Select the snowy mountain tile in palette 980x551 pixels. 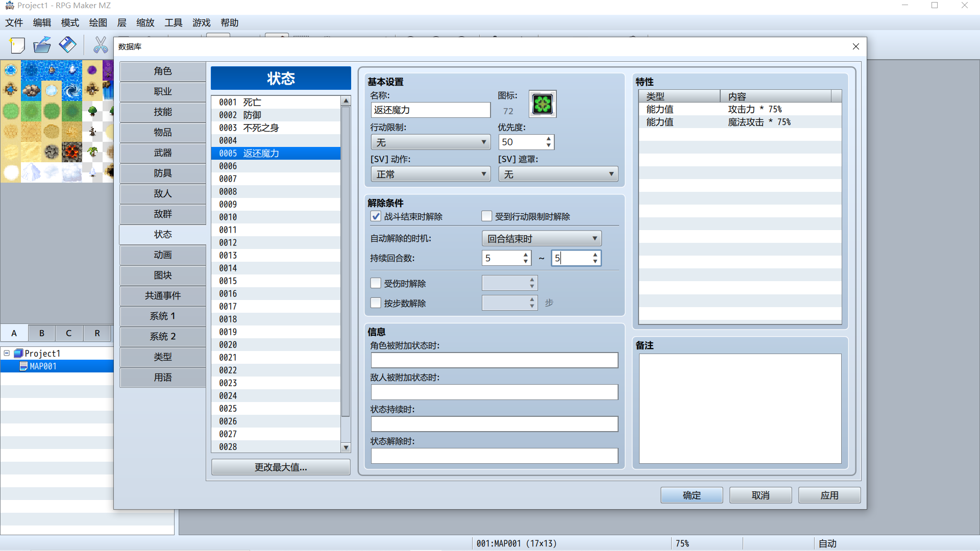[31, 172]
